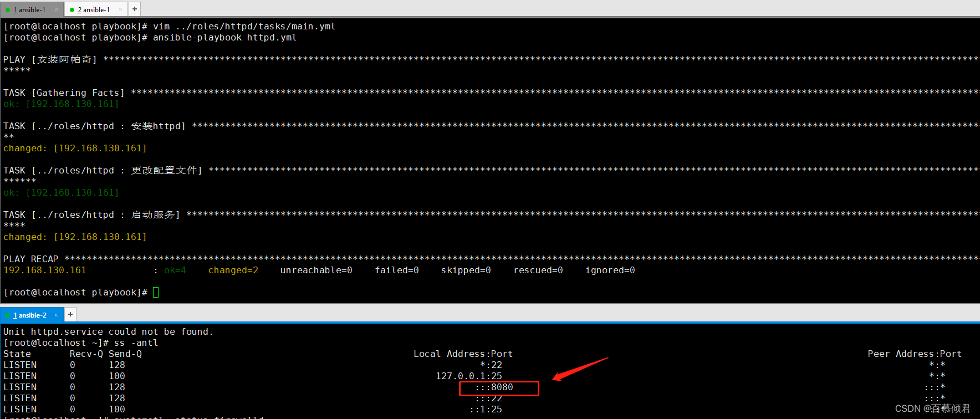Image resolution: width=980 pixels, height=419 pixels.
Task: Click the ':::8080' listening port entry
Action: [494, 387]
